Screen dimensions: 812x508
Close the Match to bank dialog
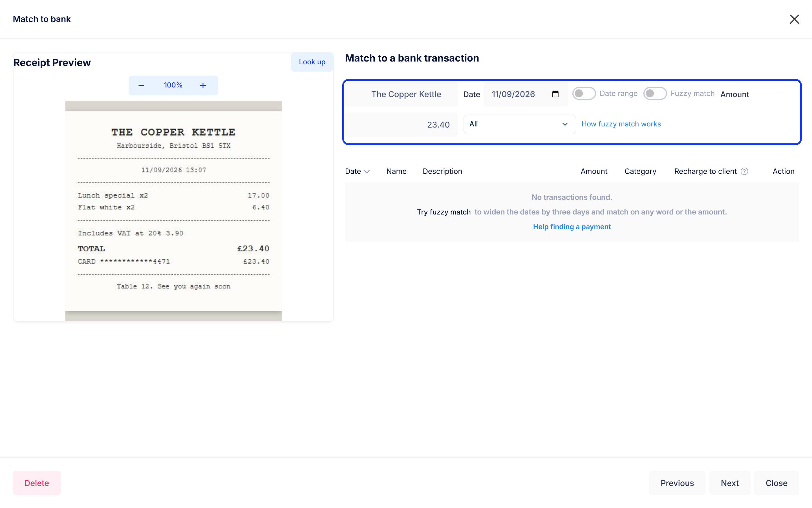coord(794,19)
